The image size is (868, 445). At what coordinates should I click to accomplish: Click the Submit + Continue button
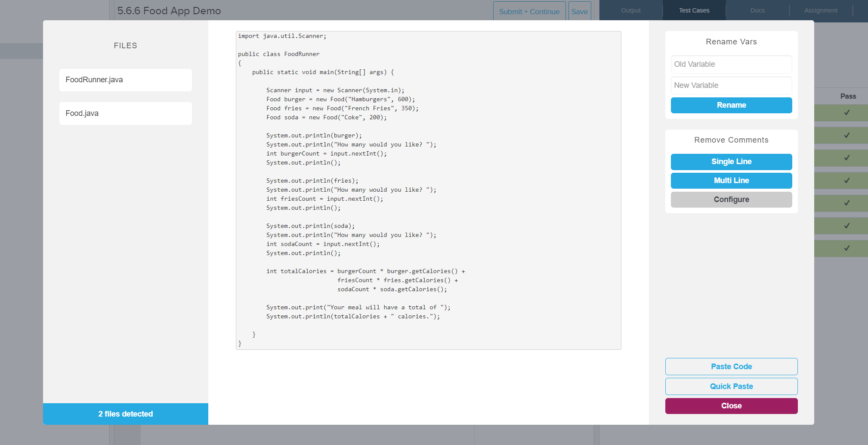[529, 12]
